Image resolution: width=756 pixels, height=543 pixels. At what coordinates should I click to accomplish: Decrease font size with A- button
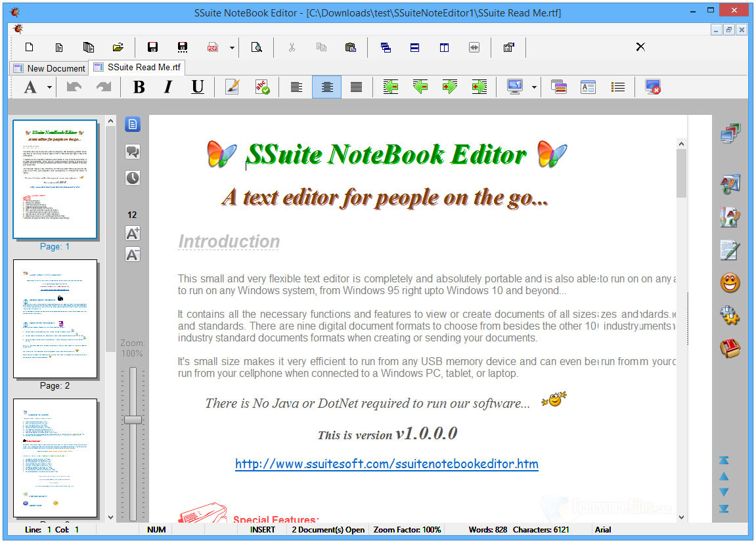pos(133,254)
